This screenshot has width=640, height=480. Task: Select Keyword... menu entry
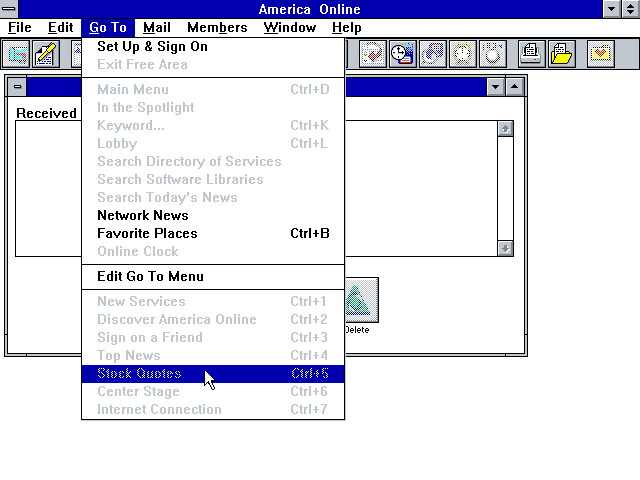(213, 125)
